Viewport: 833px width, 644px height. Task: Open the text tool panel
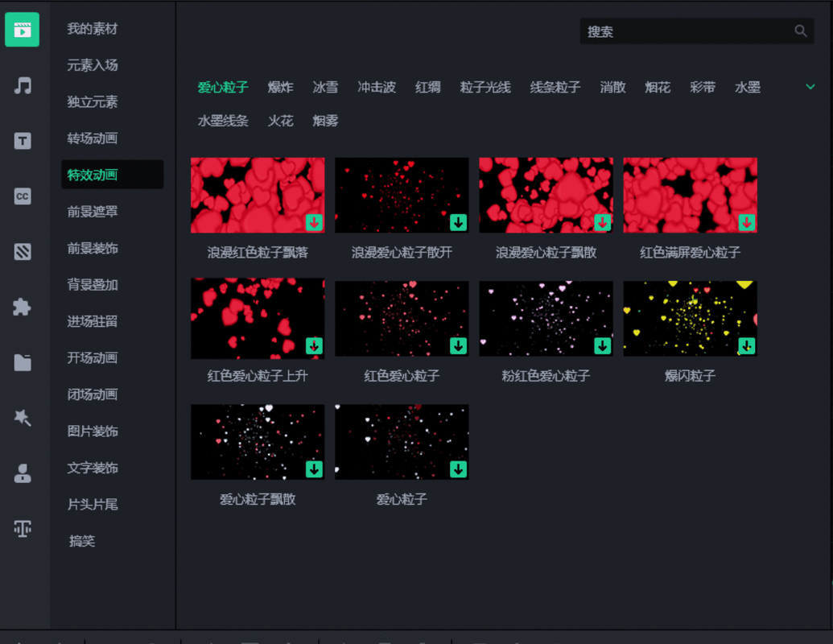[22, 140]
